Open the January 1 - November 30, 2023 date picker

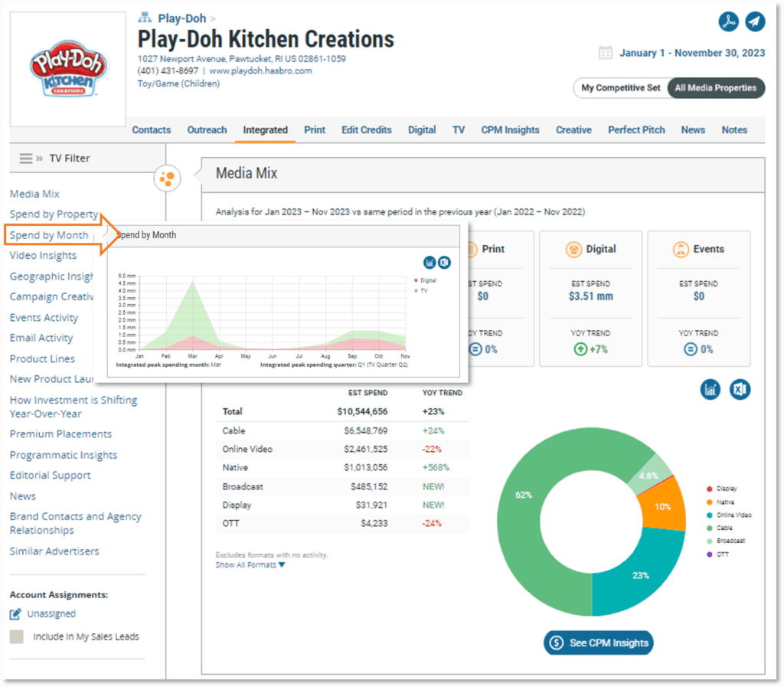click(x=692, y=53)
